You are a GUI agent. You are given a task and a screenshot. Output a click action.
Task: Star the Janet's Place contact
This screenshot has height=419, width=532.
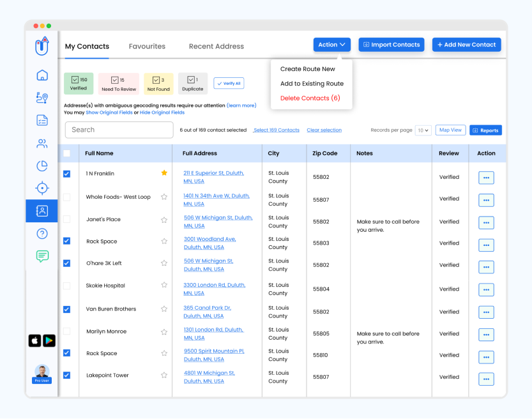tap(164, 220)
